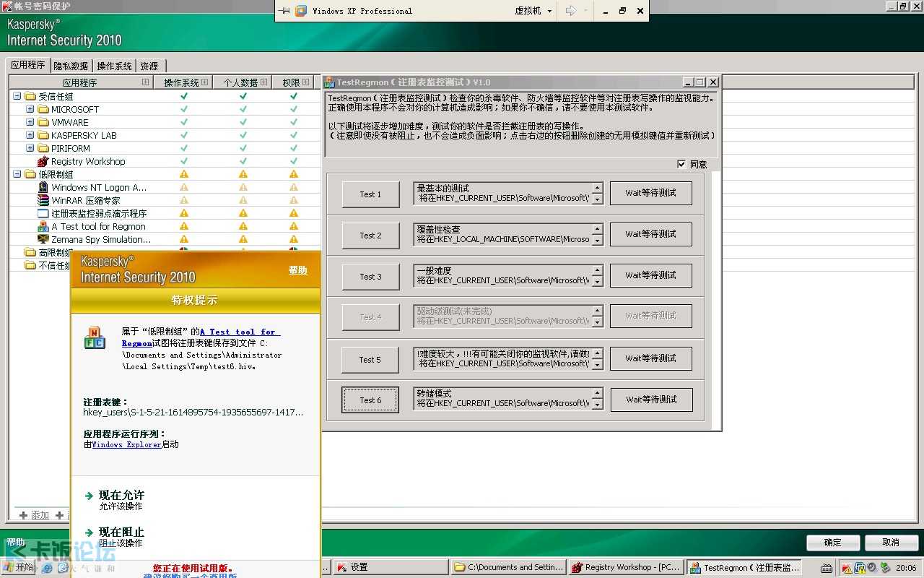
Task: Click the Test 3 button
Action: [370, 277]
